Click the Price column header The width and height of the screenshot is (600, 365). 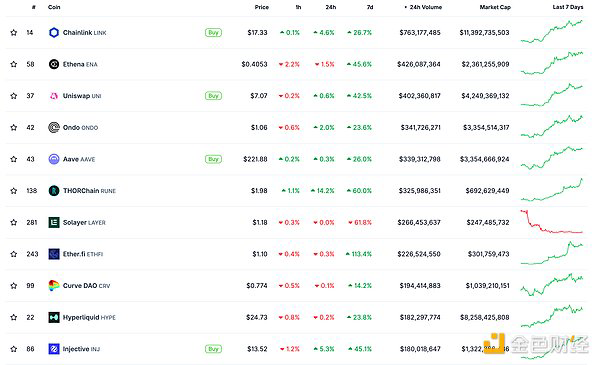tap(262, 7)
